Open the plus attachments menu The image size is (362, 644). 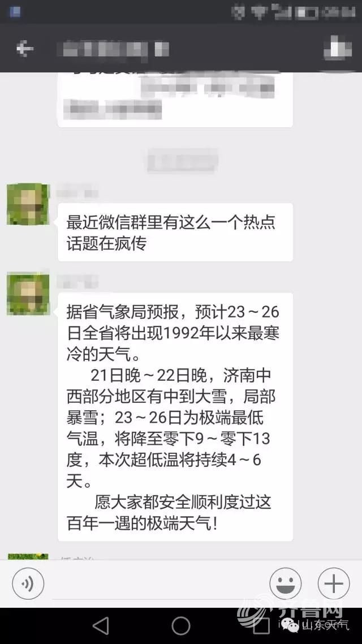click(x=334, y=583)
